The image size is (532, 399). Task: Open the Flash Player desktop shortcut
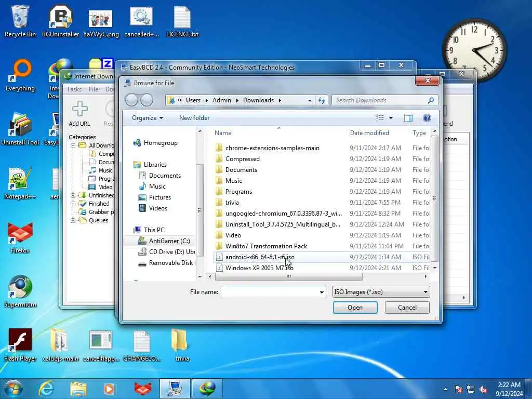pyautogui.click(x=20, y=345)
